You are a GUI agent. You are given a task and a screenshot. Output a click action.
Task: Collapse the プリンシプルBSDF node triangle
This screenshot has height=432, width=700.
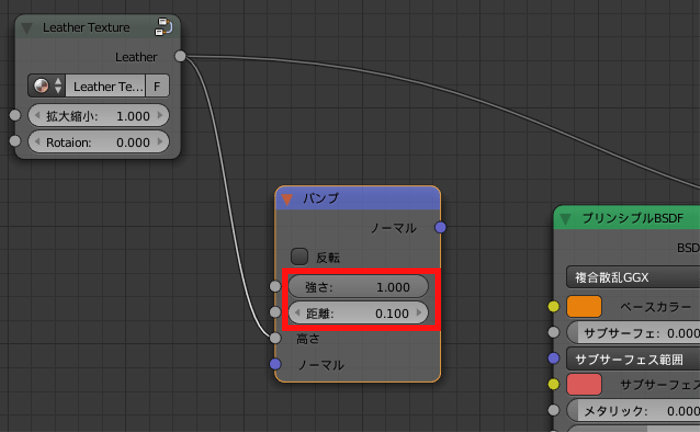tap(566, 219)
